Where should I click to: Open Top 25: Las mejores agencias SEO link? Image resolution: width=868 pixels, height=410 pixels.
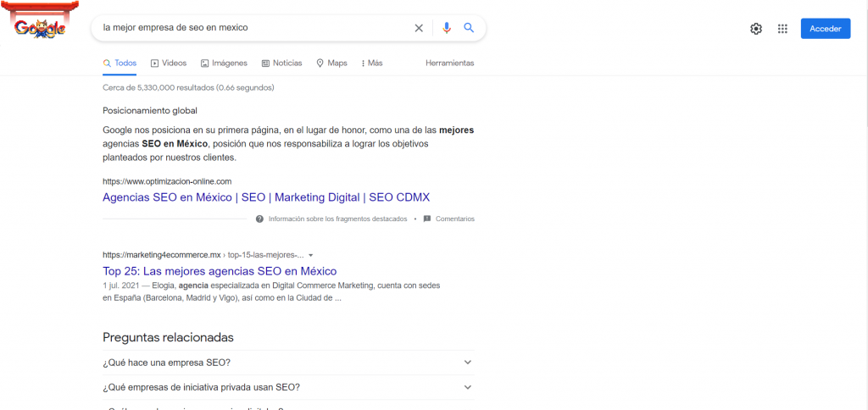coord(220,271)
